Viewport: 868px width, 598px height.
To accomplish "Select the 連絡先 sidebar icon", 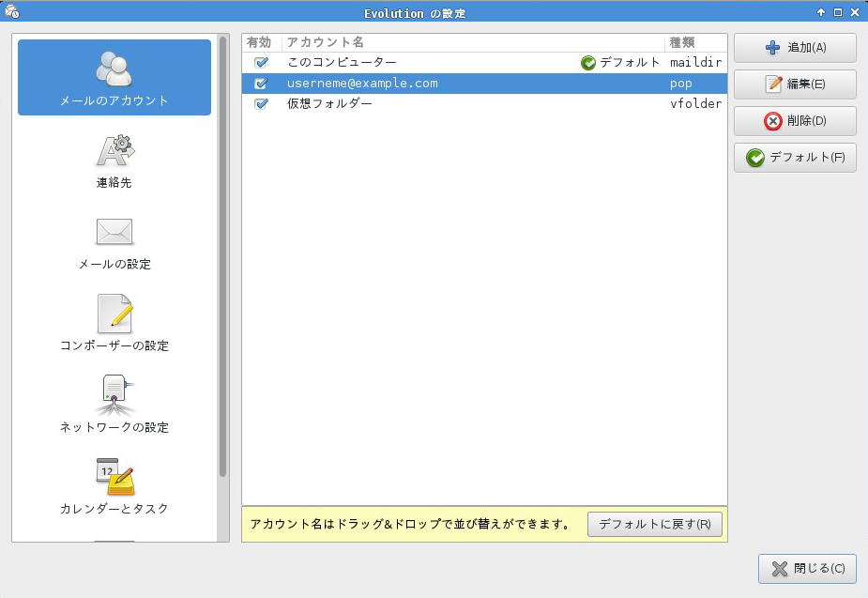I will pyautogui.click(x=114, y=161).
